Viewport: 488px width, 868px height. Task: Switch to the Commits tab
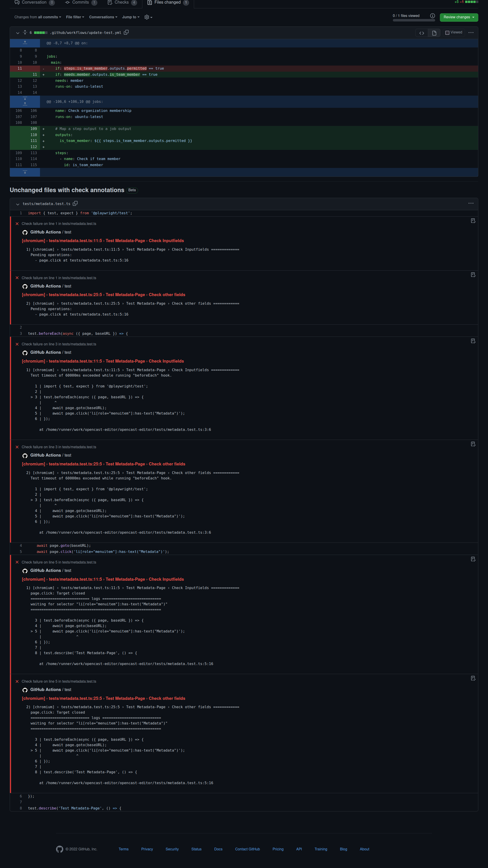click(x=80, y=2)
